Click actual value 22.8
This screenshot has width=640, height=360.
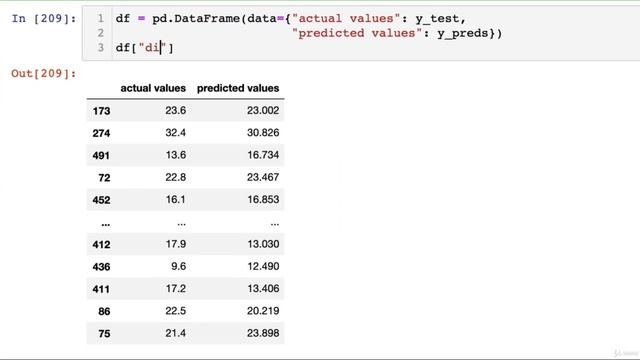[x=176, y=177]
